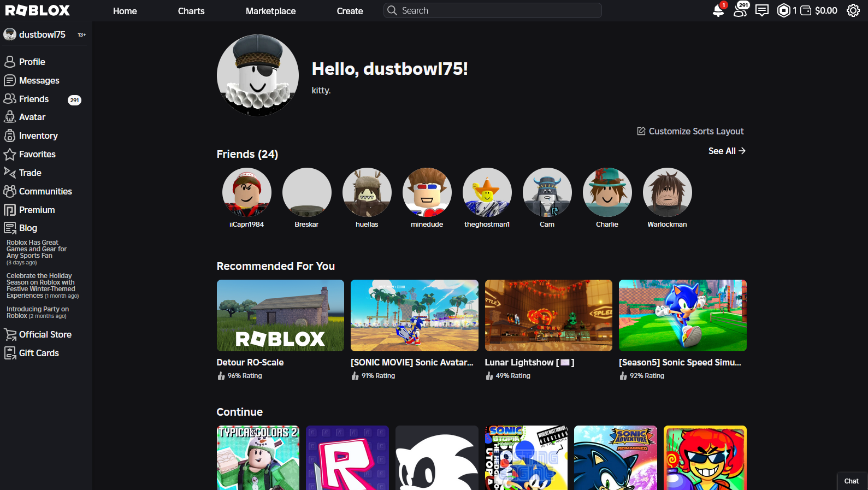Click the 291 friends badge in sidebar
Viewport: 868px width, 490px height.
(x=74, y=100)
